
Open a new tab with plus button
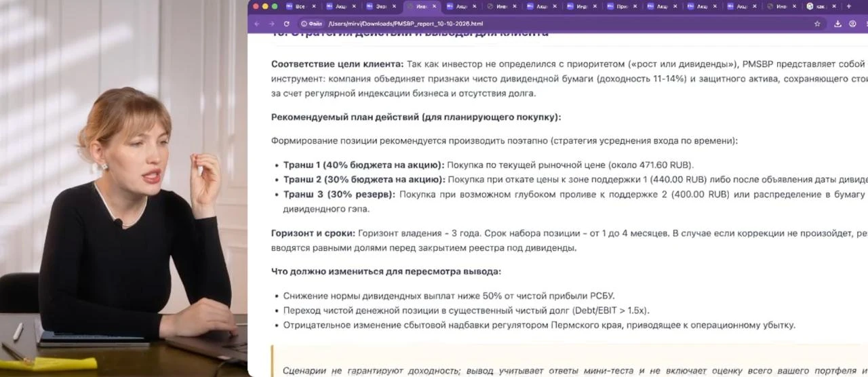[848, 6]
